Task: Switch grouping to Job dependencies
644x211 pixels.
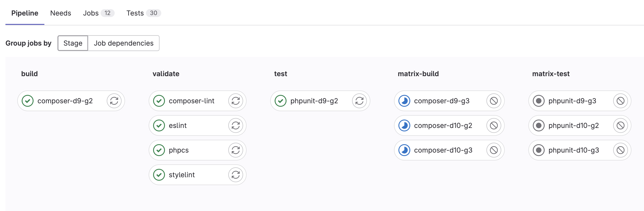Action: click(124, 43)
